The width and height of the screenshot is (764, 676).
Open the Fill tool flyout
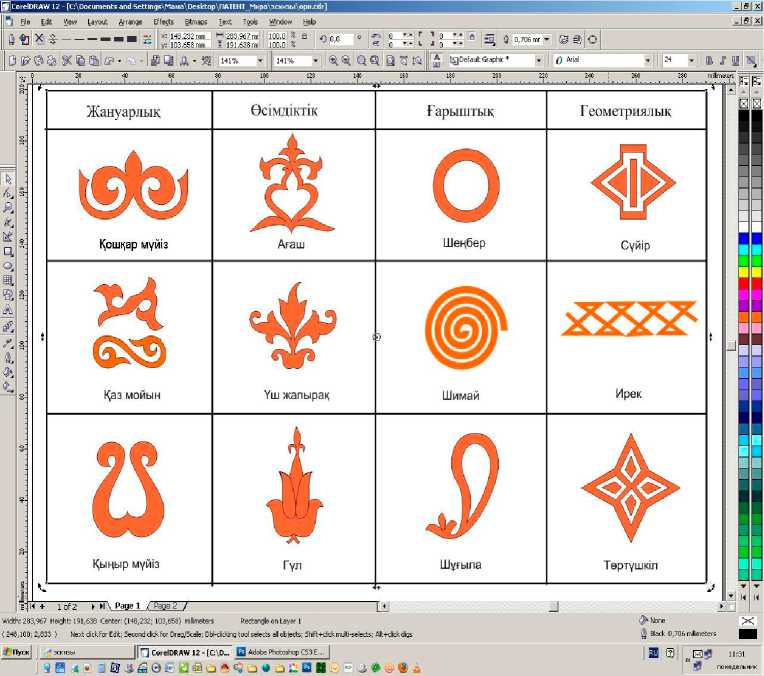pyautogui.click(x=8, y=373)
